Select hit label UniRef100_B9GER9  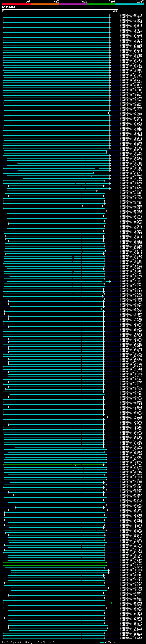pyautogui.click(x=131, y=42)
